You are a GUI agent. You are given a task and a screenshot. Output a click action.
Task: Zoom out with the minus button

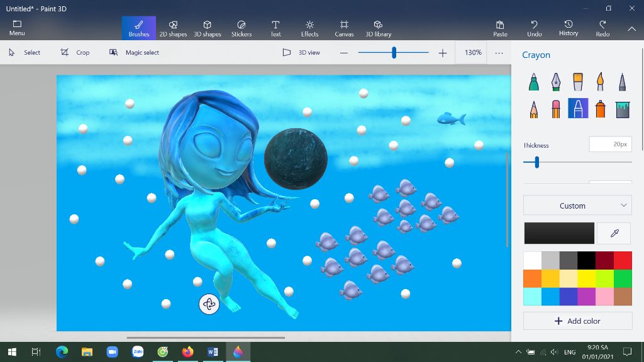pyautogui.click(x=344, y=53)
